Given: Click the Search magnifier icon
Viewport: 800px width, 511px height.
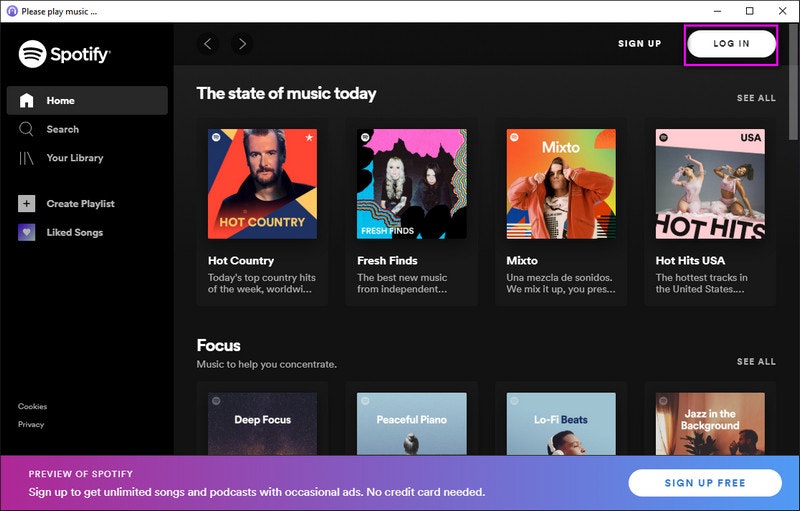Looking at the screenshot, I should [x=26, y=129].
